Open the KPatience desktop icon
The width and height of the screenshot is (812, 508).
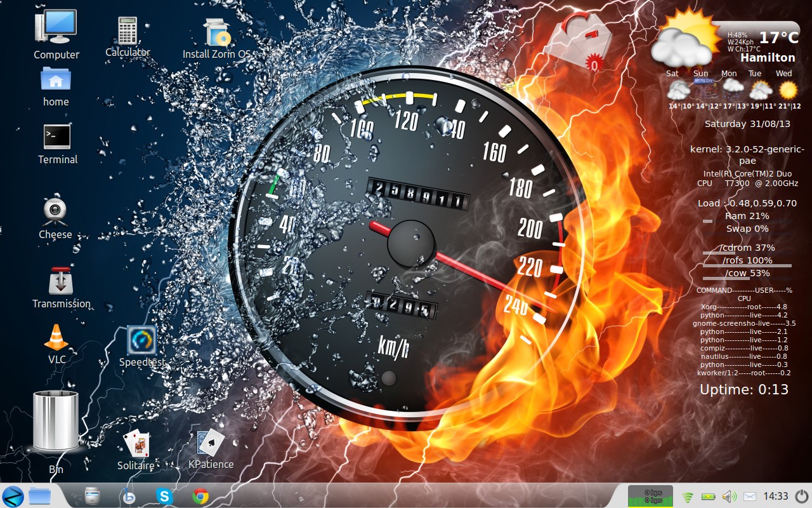[x=211, y=443]
